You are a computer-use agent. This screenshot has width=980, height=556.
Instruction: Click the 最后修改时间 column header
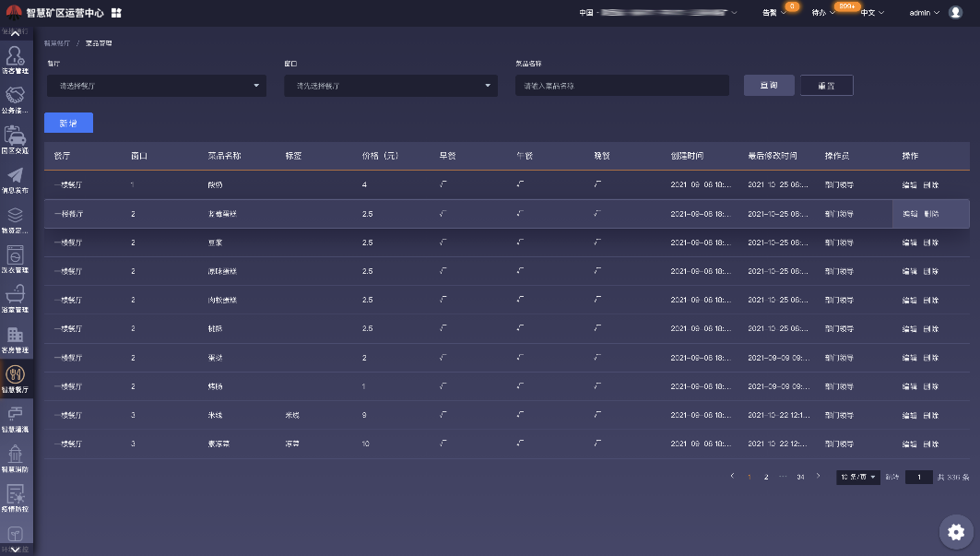pyautogui.click(x=773, y=156)
